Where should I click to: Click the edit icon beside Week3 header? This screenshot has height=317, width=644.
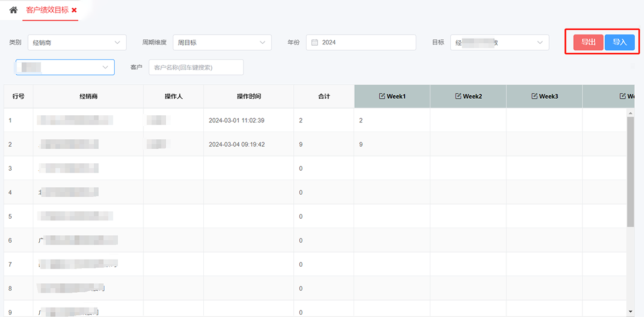pos(535,96)
